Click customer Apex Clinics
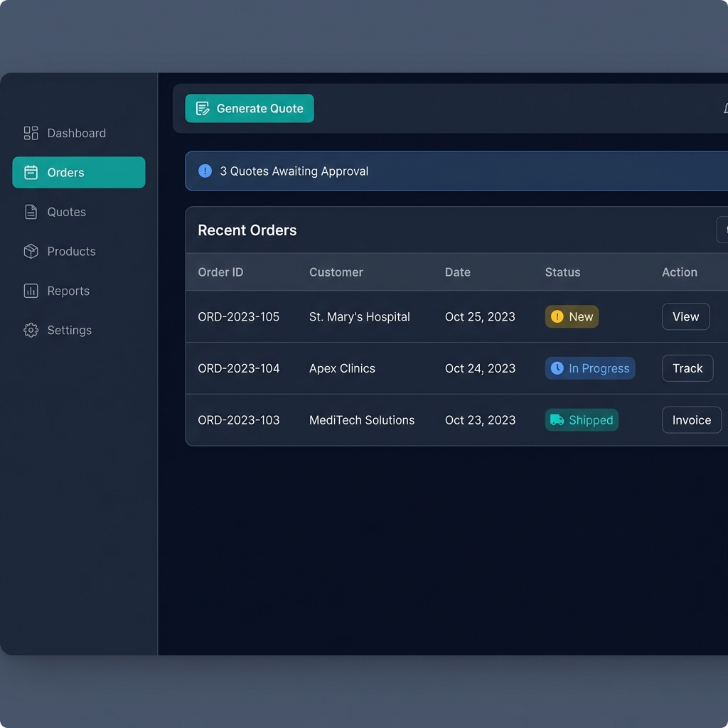This screenshot has height=728, width=728. pyautogui.click(x=342, y=368)
